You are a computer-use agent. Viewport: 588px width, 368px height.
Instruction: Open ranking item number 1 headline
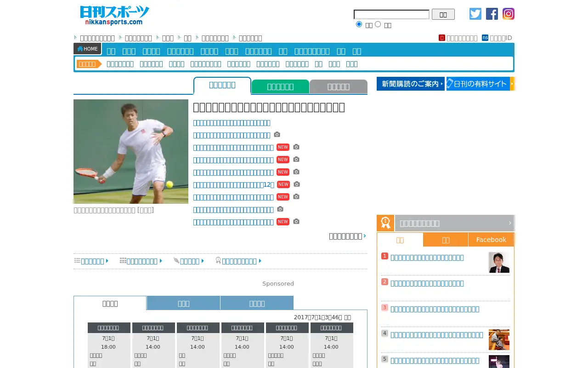[427, 258]
